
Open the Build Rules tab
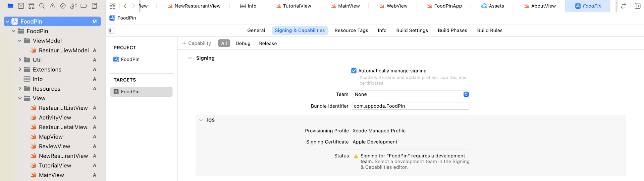click(x=490, y=30)
